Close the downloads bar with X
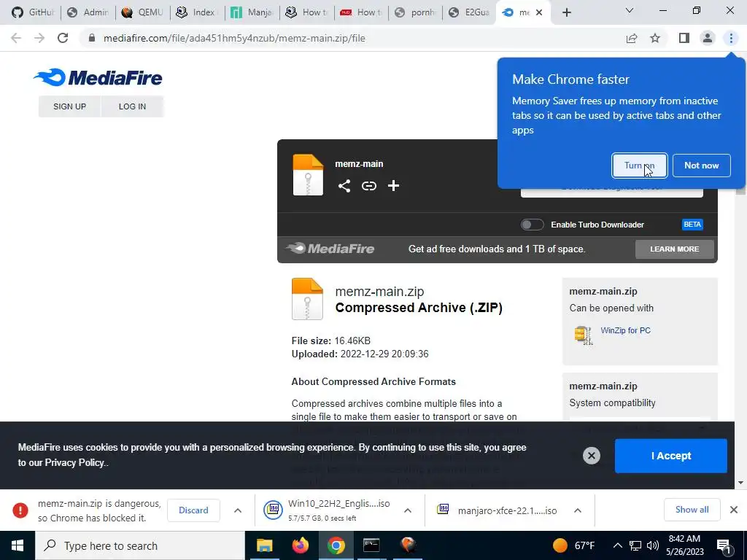 click(734, 510)
